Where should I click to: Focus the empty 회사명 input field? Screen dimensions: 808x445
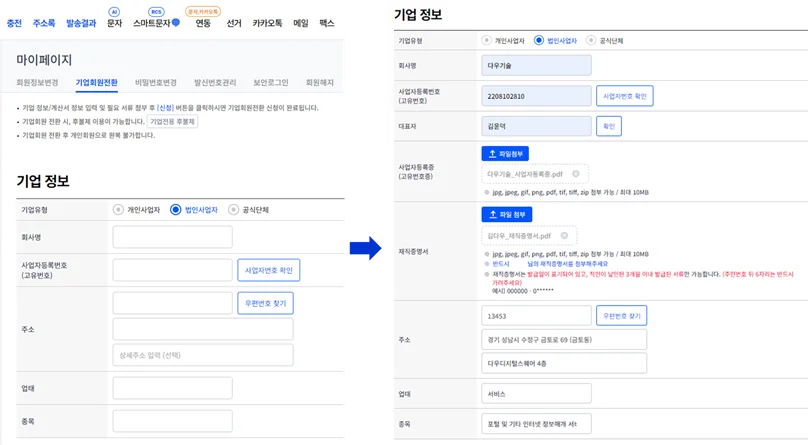(172, 237)
